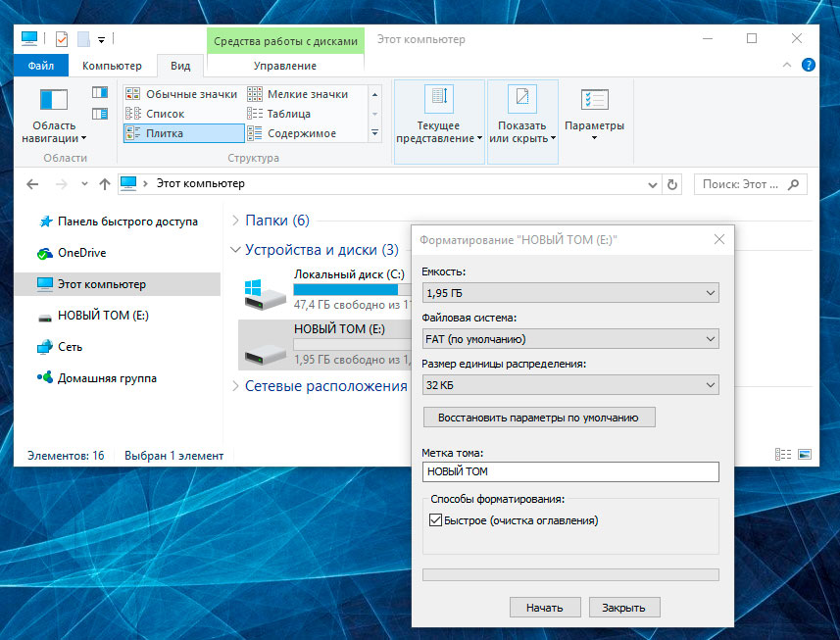Viewport: 840px width, 640px height.
Task: Select НОВЫЙ ТОМ (E:) drive tile
Action: point(325,344)
